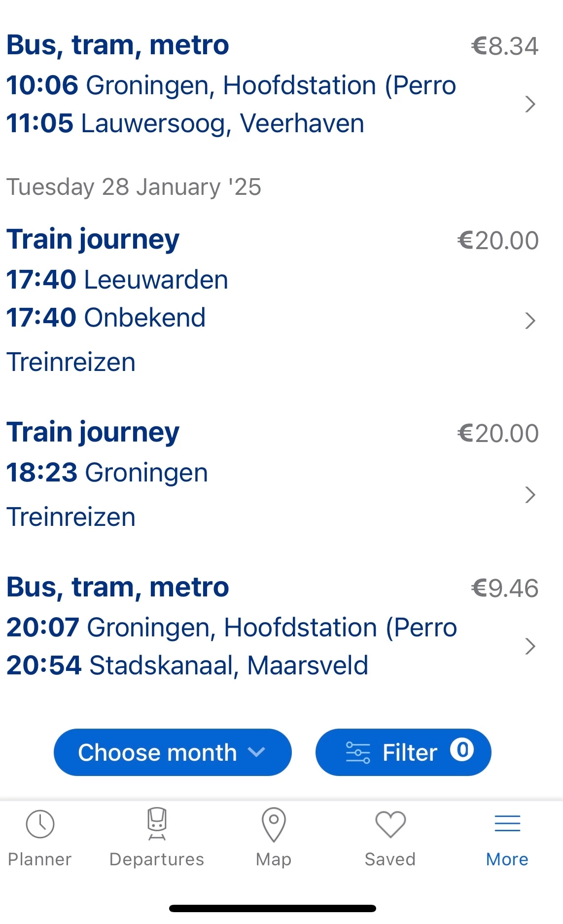Screen dimensions: 563x924
Task: Expand the 17:40 Leeuwarden train journey chevron
Action: (x=530, y=321)
